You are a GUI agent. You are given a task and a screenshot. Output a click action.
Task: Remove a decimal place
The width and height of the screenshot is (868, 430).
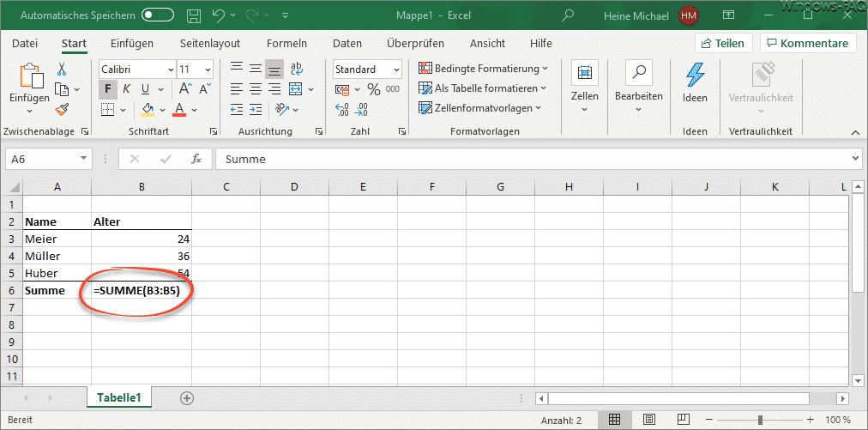(361, 109)
